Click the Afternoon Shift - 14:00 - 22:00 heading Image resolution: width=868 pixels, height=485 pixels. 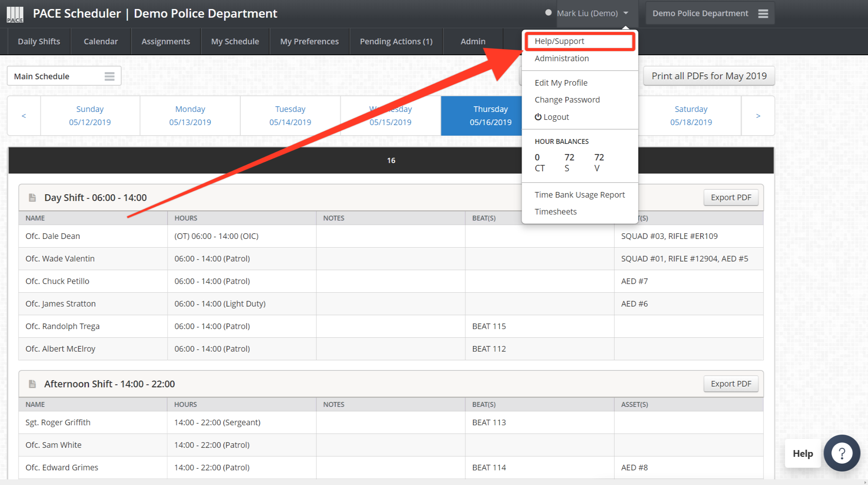(110, 384)
